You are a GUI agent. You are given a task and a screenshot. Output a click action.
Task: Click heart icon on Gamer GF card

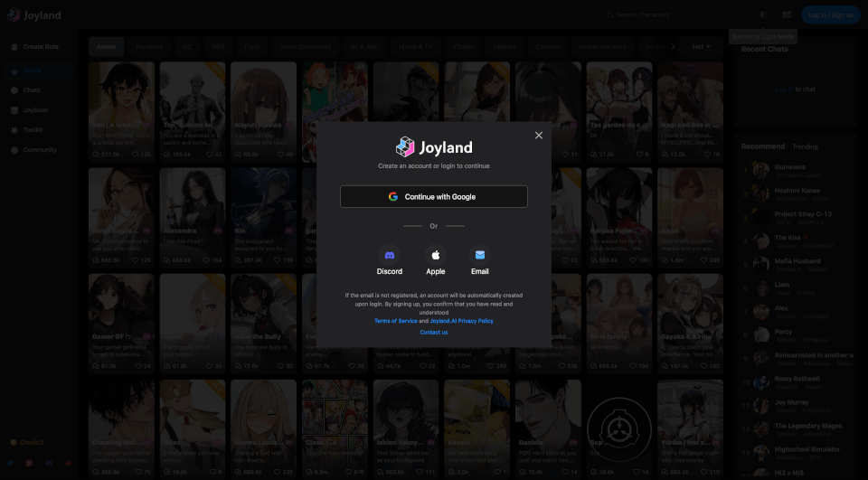[x=138, y=366]
